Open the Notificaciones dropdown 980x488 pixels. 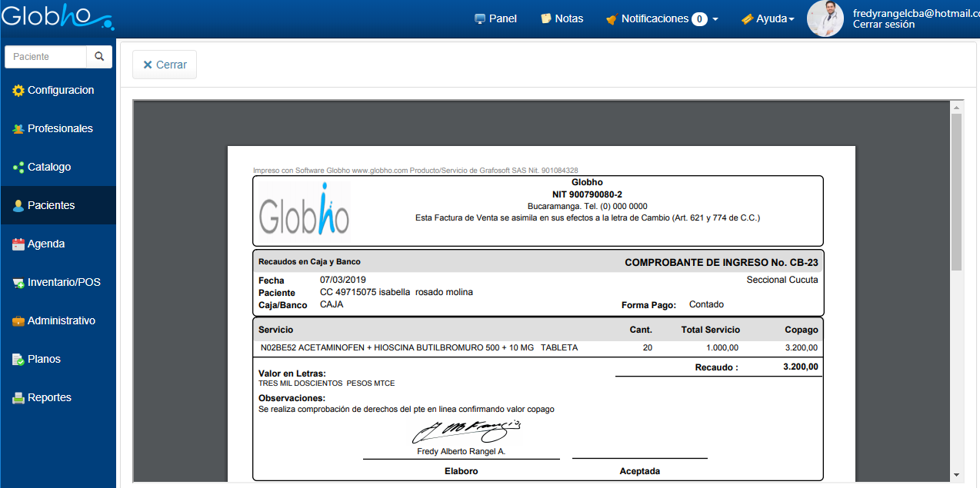click(x=662, y=18)
